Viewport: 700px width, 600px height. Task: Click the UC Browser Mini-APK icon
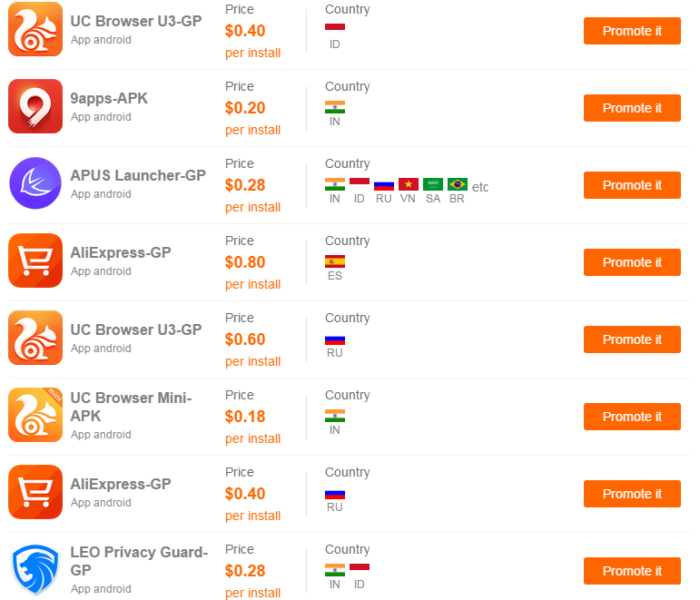click(35, 415)
